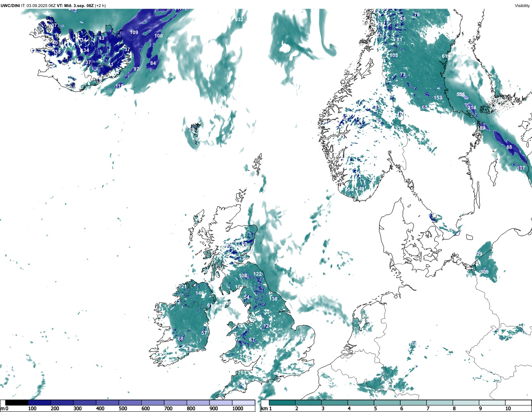Click the '76' value over northern Scandinavia

point(417,15)
